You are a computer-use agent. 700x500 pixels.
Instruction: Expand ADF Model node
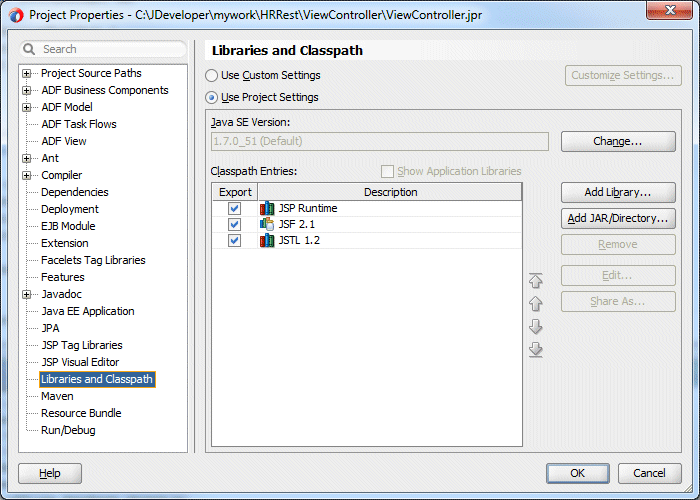pos(27,107)
